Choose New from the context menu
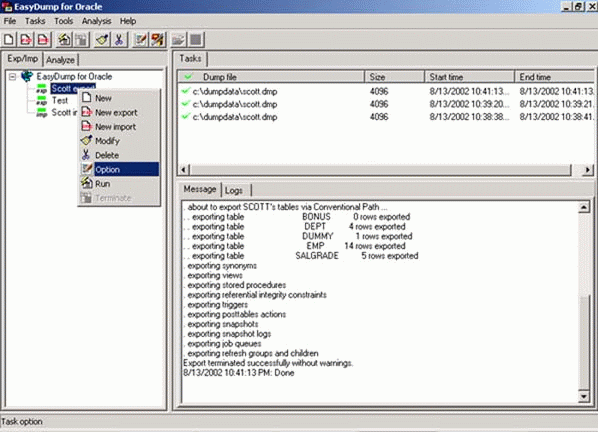 click(119, 98)
